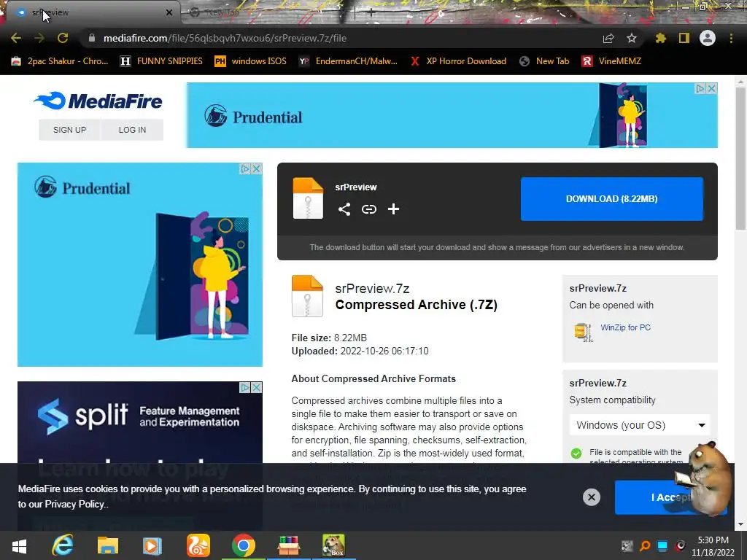Click the DOWNLOAD (8.22MB) button
The height and width of the screenshot is (560, 747).
tap(612, 199)
